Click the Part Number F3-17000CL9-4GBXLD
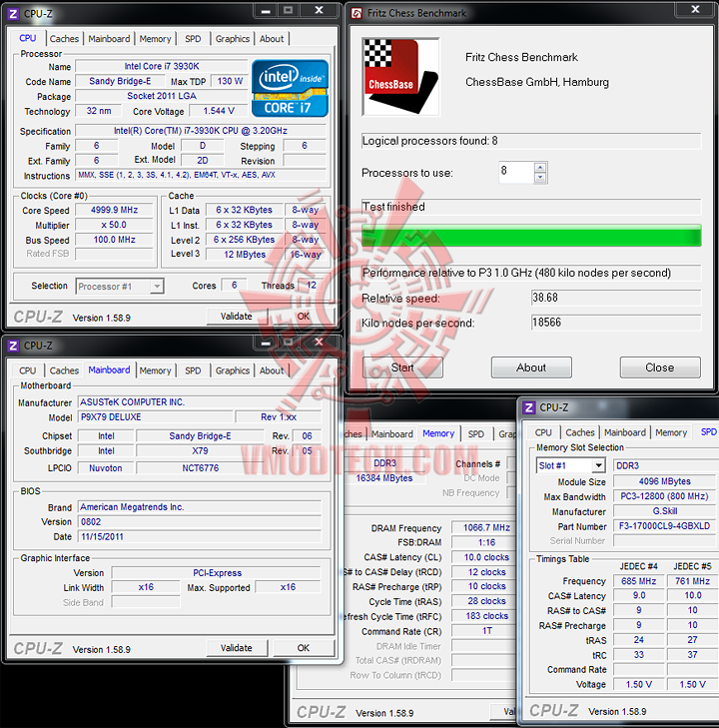 665,526
